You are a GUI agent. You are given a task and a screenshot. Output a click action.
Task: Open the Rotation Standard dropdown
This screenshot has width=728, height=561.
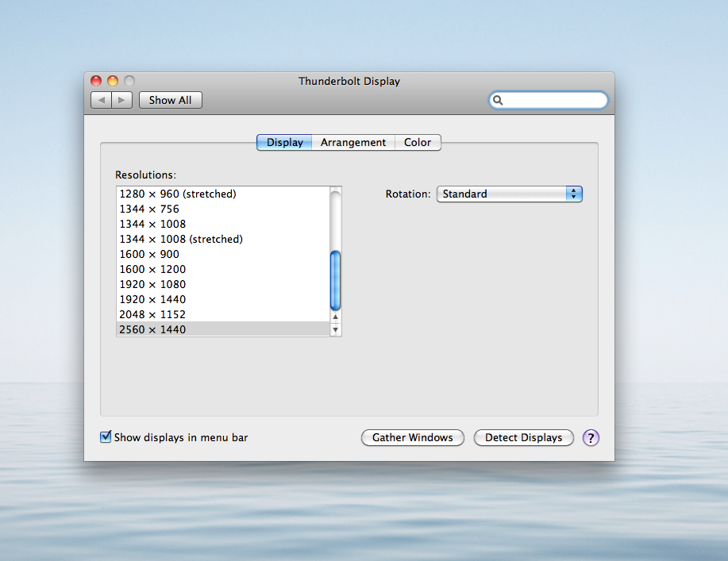(510, 194)
